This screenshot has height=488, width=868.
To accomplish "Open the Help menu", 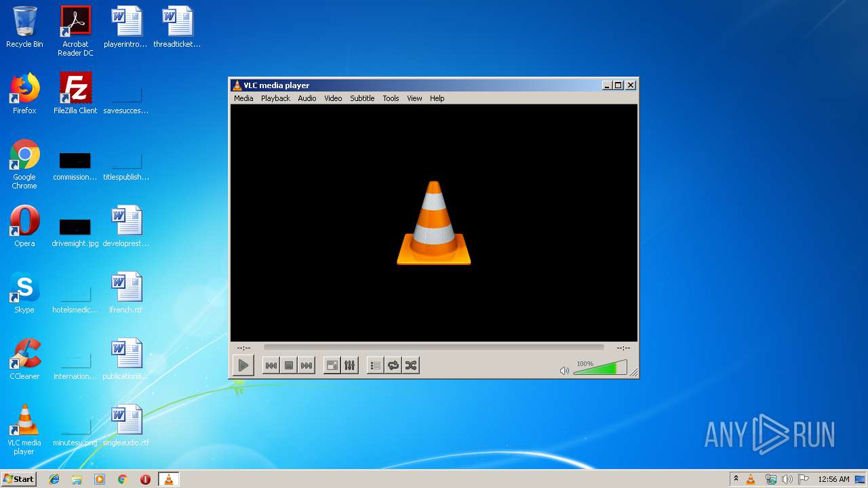I will click(437, 98).
